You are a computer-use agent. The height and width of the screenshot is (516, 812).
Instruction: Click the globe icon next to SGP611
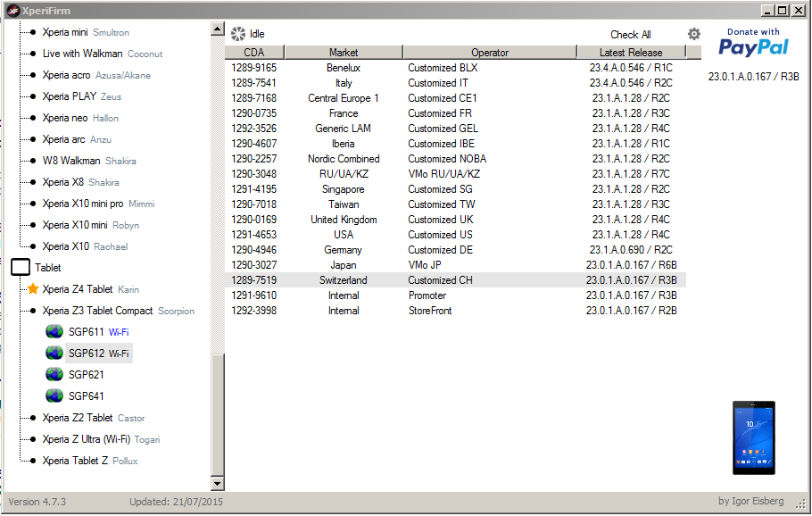pos(54,331)
